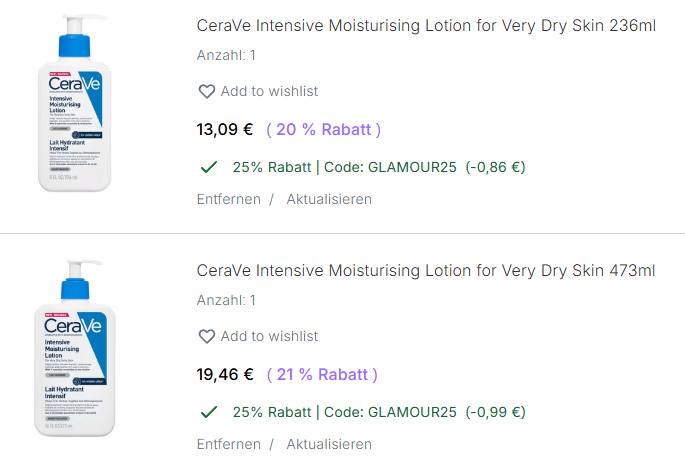The height and width of the screenshot is (459, 685).
Task: Click 'Add to wishlist' text for 473ml
Action: click(269, 336)
